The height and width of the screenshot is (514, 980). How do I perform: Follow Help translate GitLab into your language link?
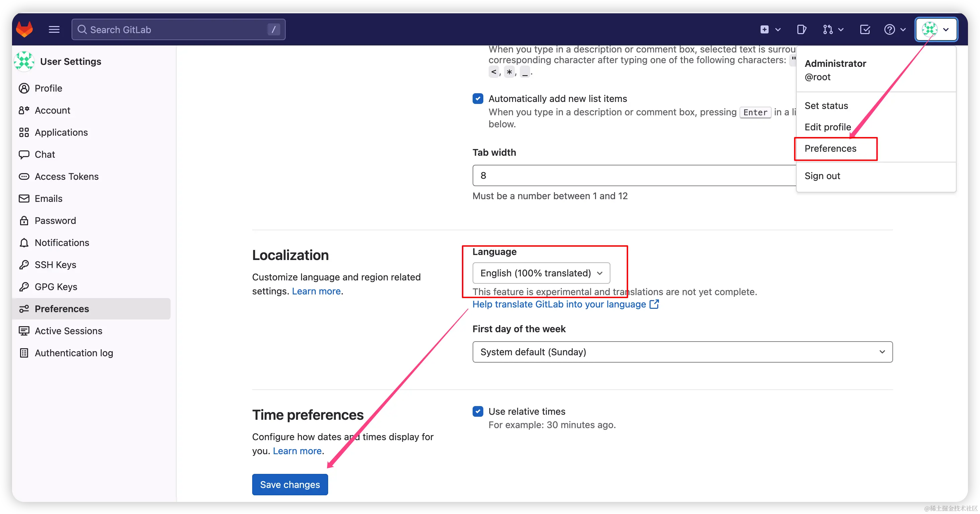tap(559, 304)
